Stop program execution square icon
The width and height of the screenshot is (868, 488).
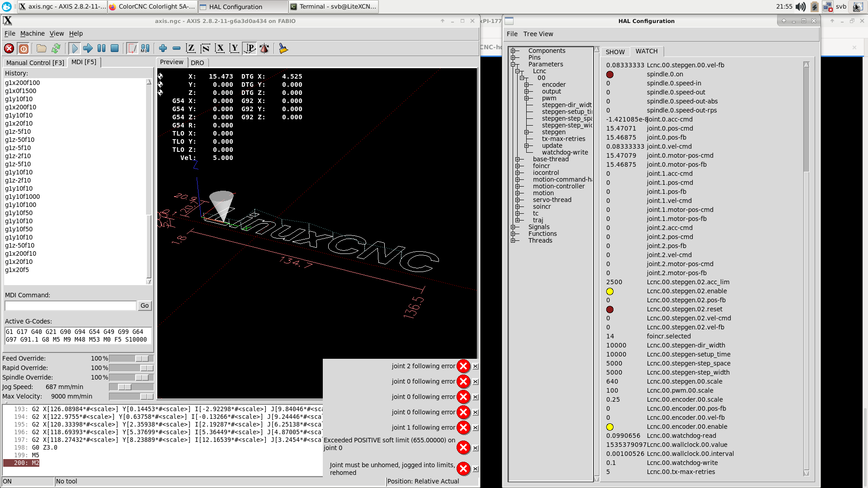(115, 48)
